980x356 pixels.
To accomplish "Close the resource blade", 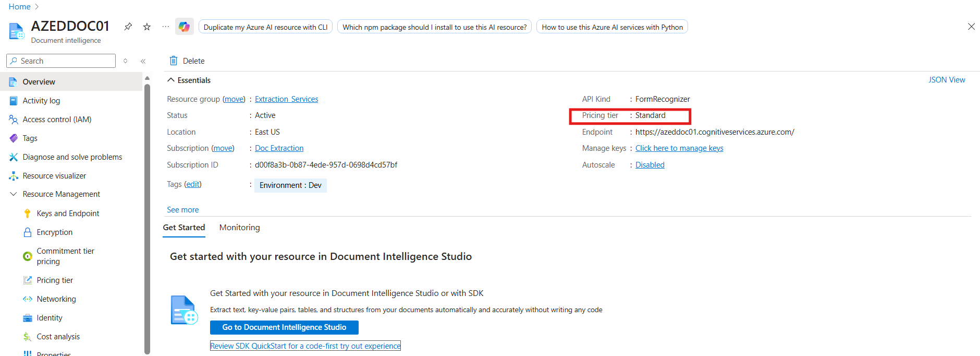I will [x=971, y=27].
